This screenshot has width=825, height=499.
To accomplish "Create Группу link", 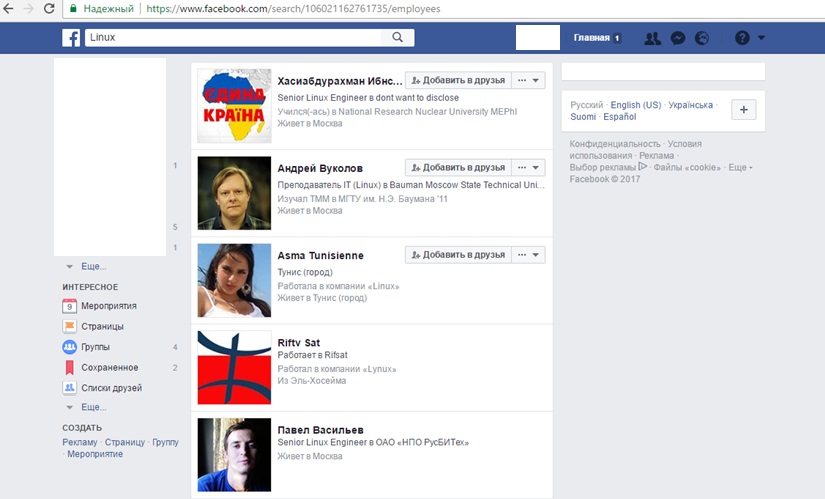I will pyautogui.click(x=165, y=442).
